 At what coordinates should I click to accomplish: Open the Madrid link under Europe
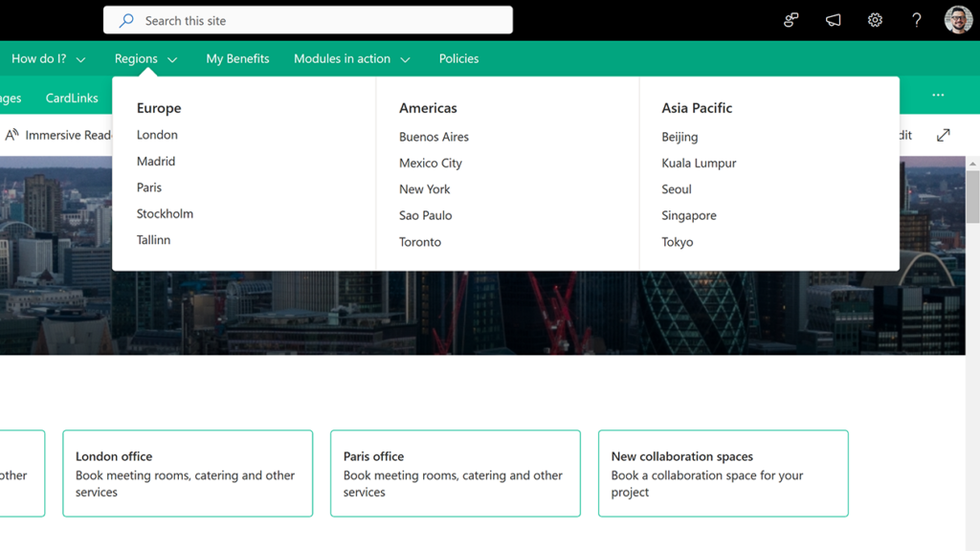pyautogui.click(x=155, y=161)
